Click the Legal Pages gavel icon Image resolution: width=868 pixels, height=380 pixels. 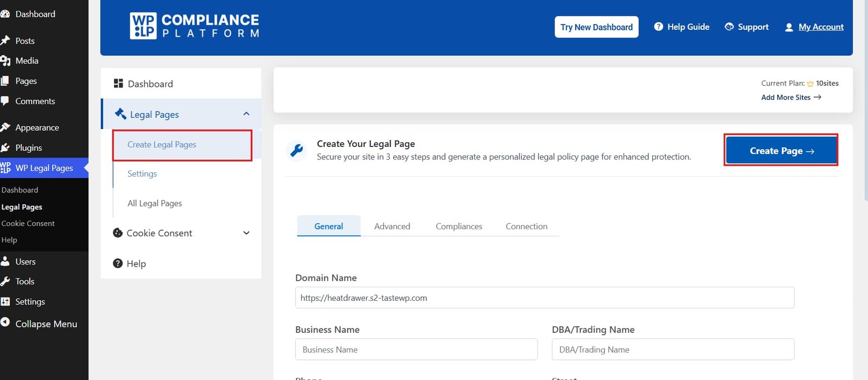120,114
